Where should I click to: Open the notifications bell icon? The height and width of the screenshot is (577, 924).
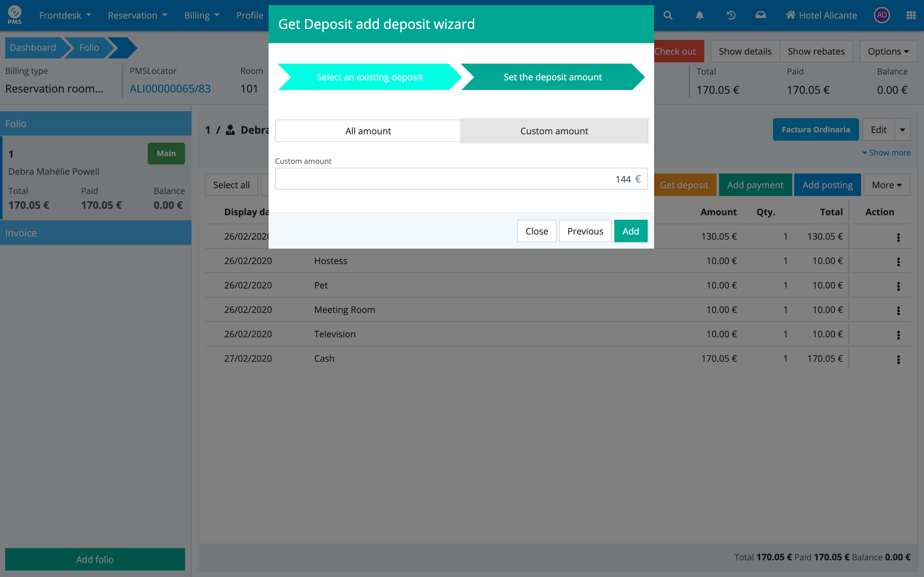(699, 15)
